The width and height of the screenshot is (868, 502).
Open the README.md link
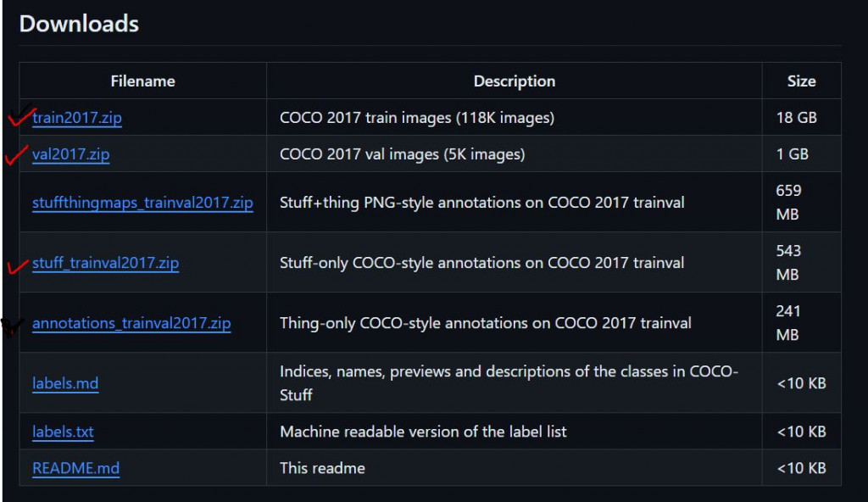click(75, 468)
